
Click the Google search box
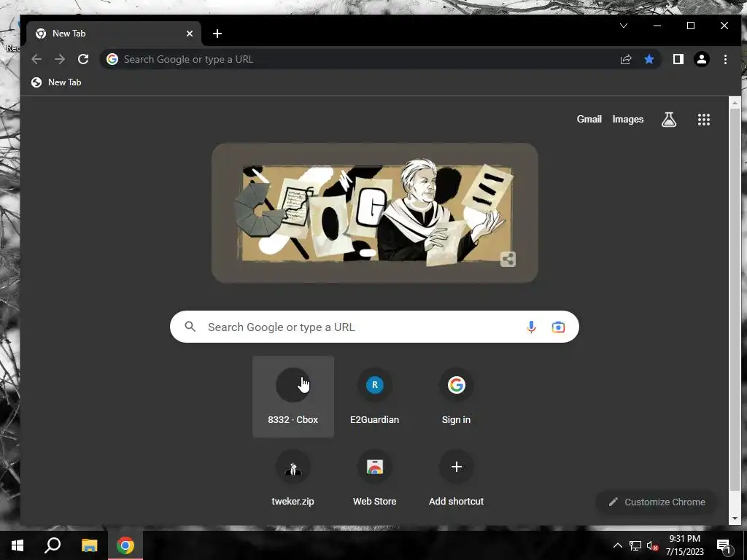[x=374, y=327]
